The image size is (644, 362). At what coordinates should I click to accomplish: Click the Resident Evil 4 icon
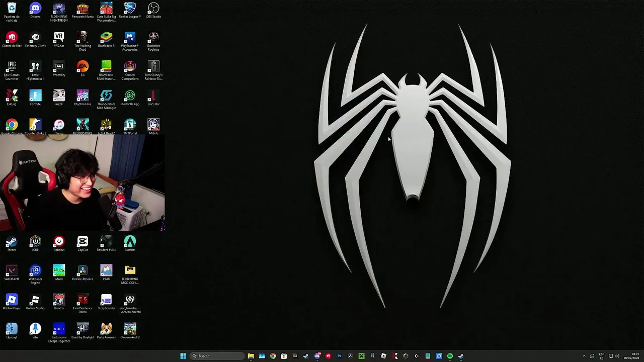pos(106,244)
